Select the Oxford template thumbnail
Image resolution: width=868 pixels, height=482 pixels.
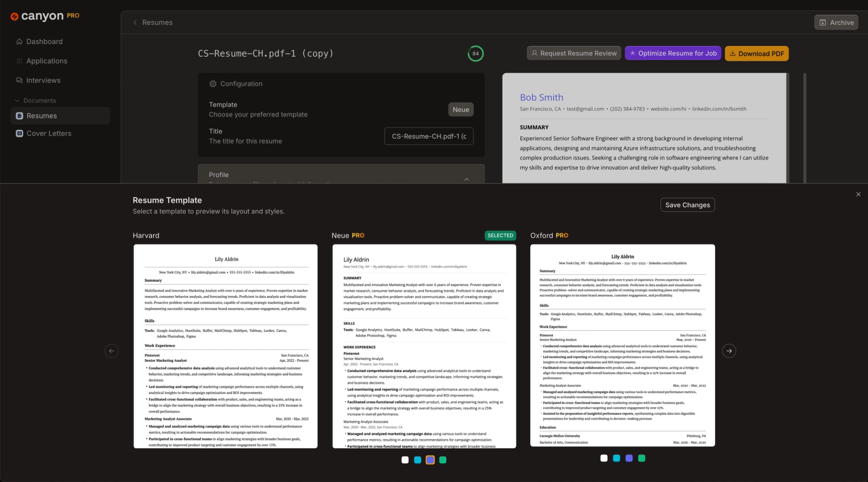click(623, 345)
